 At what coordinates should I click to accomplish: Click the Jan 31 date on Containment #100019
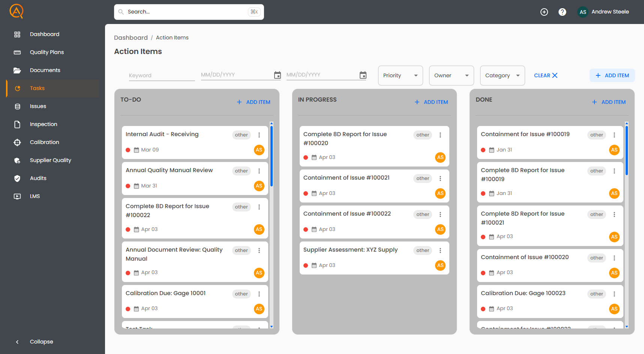click(504, 150)
